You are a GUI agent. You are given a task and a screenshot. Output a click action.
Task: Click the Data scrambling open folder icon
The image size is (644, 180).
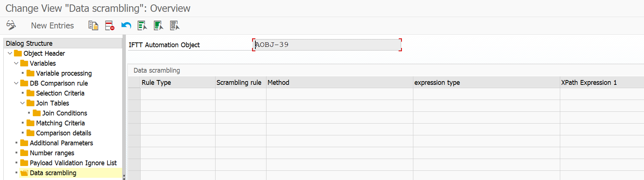[x=24, y=173]
